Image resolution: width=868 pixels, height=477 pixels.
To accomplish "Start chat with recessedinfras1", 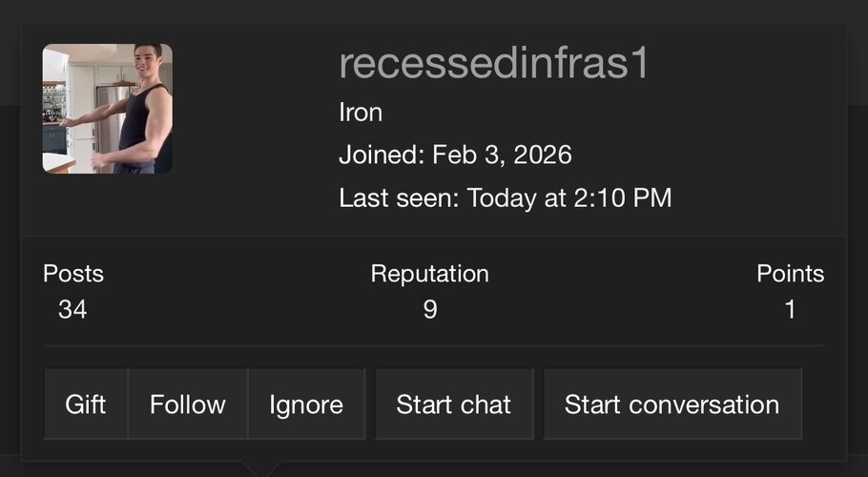I will 454,404.
